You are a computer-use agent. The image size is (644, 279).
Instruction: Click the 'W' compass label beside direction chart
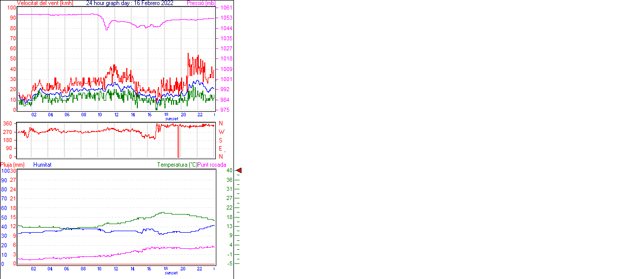(221, 132)
